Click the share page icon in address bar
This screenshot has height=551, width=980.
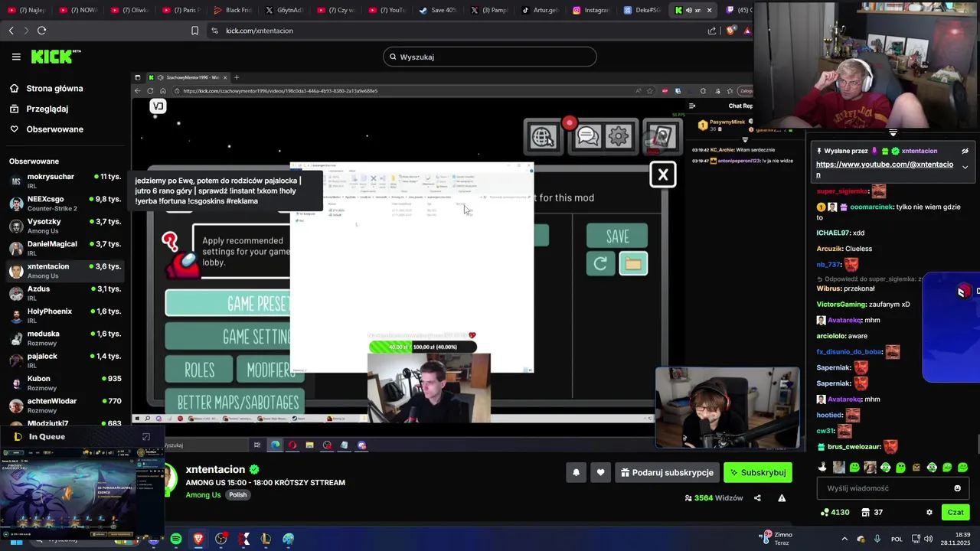pyautogui.click(x=712, y=31)
